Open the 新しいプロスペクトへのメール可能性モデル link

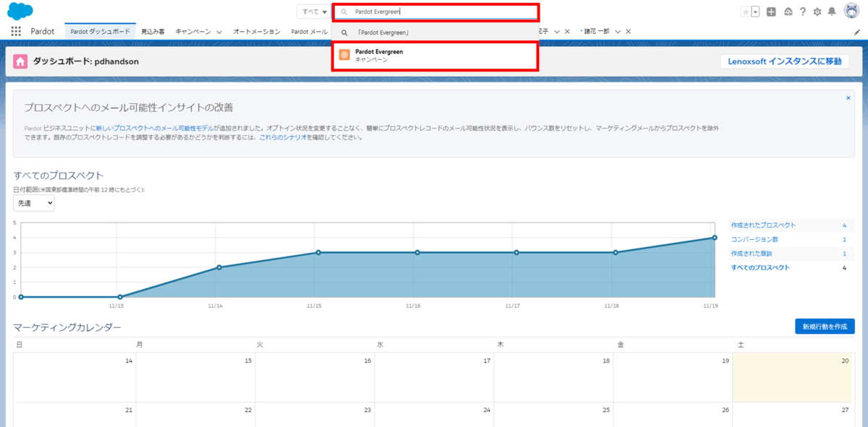click(154, 127)
